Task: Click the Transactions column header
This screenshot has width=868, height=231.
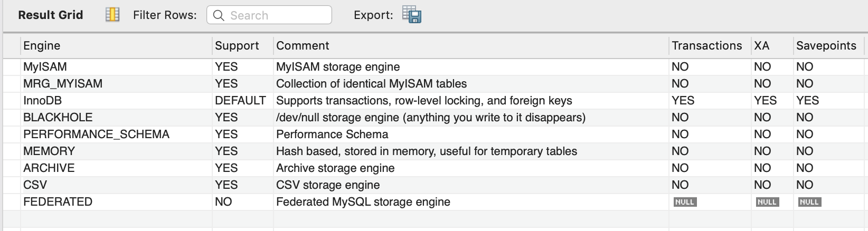Action: point(706,46)
